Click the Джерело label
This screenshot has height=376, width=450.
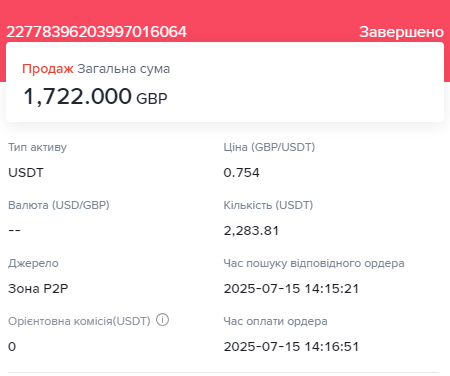(x=33, y=263)
